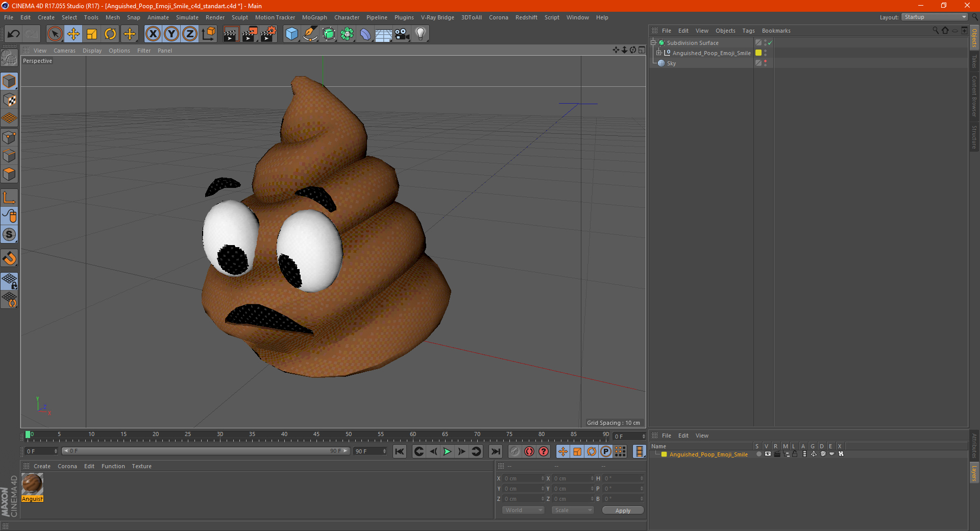The width and height of the screenshot is (980, 531).
Task: Open the Array modeling objects icon
Action: [x=347, y=34]
